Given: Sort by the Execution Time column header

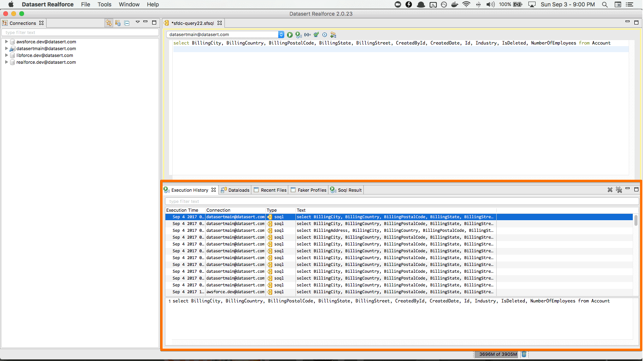Looking at the screenshot, I should coord(182,210).
